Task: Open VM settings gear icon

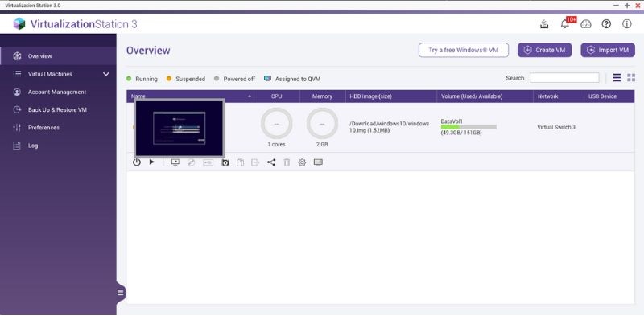Action: [302, 162]
